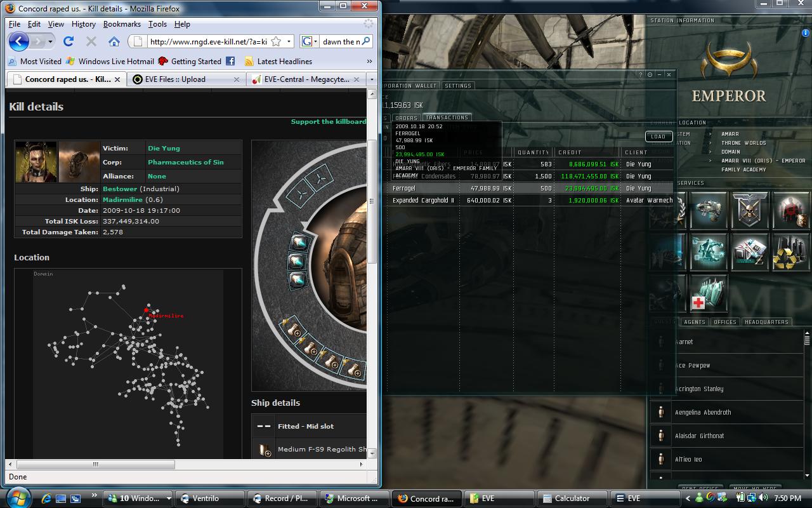This screenshot has height=508, width=812.
Task: Switch to the Agents tab in station panel
Action: 694,322
